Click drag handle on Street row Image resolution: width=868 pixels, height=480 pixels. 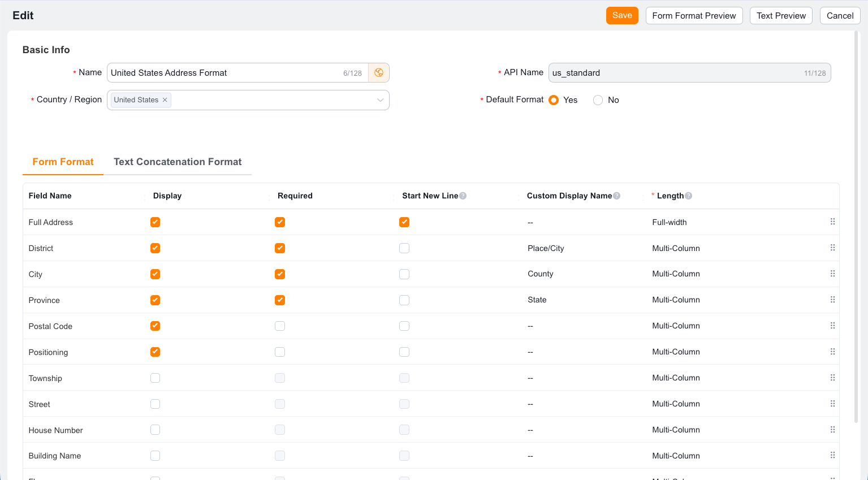pos(832,404)
